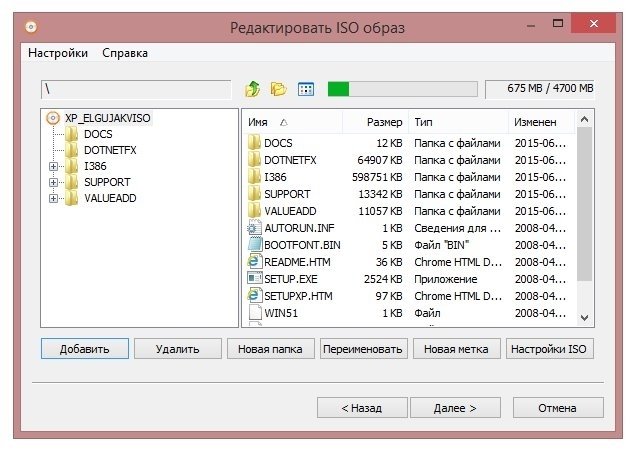Click the disc icon beside XP_ELGUJAKVISO
Viewport: 640px width, 458px height.
pyautogui.click(x=53, y=118)
